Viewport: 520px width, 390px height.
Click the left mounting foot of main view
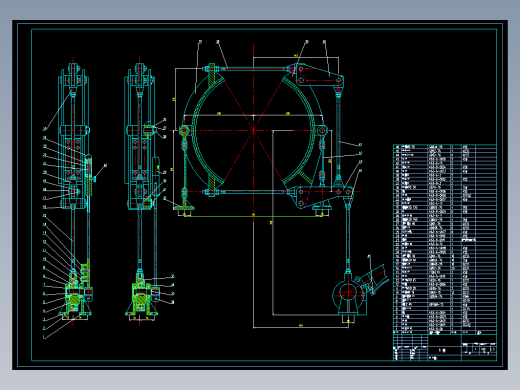[185, 204]
